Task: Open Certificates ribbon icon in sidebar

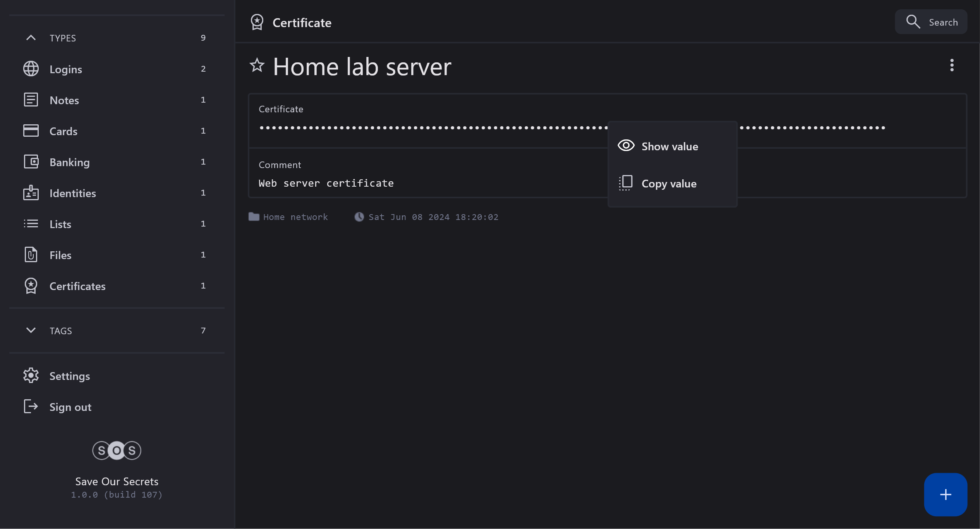Action: click(31, 286)
